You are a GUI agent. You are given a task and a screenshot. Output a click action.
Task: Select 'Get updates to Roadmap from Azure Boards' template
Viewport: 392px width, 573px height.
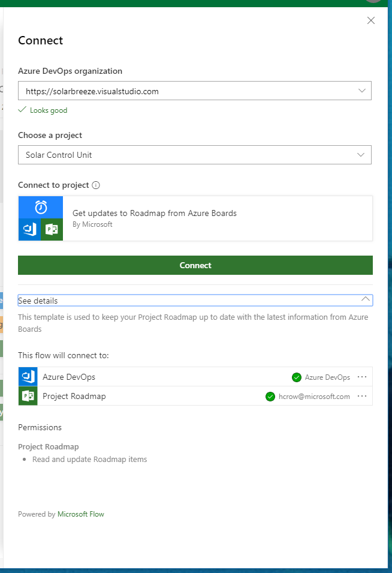click(195, 218)
